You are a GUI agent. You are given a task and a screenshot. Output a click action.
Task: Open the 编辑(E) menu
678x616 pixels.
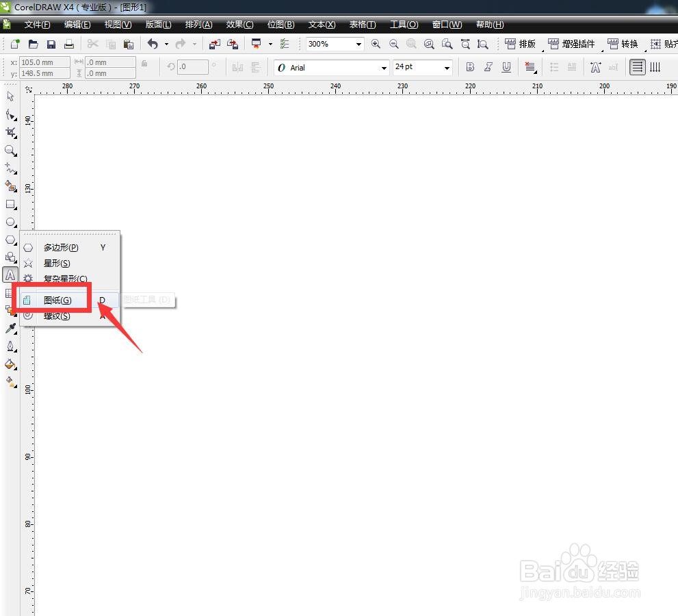coord(77,25)
